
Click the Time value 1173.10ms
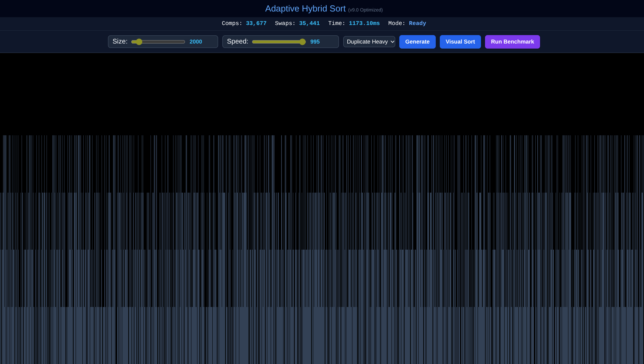point(364,23)
